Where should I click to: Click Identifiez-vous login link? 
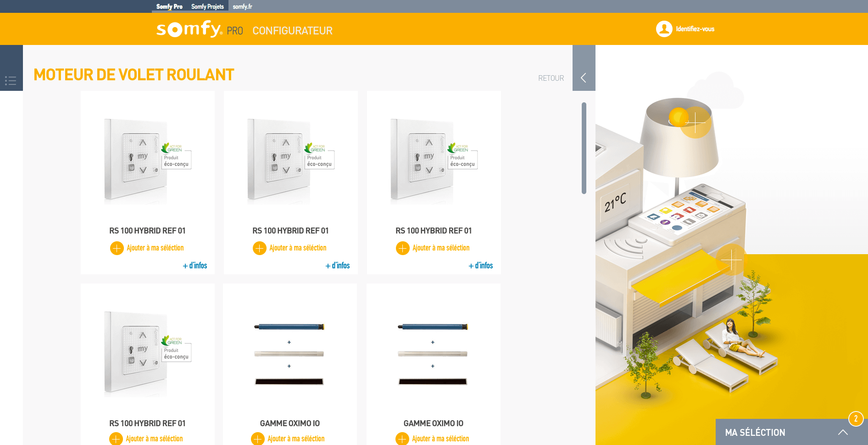695,29
